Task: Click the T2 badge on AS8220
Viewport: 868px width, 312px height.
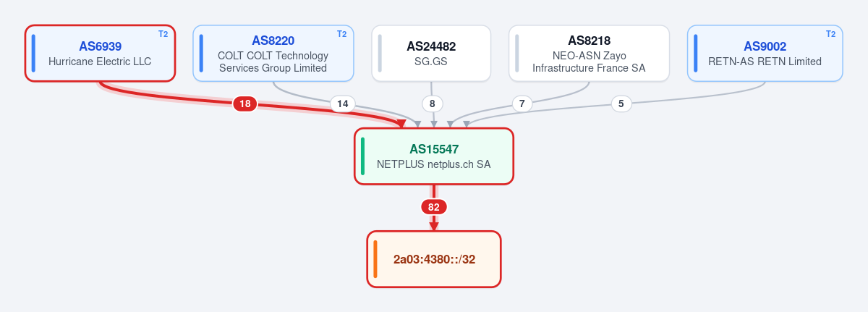Action: 341,34
